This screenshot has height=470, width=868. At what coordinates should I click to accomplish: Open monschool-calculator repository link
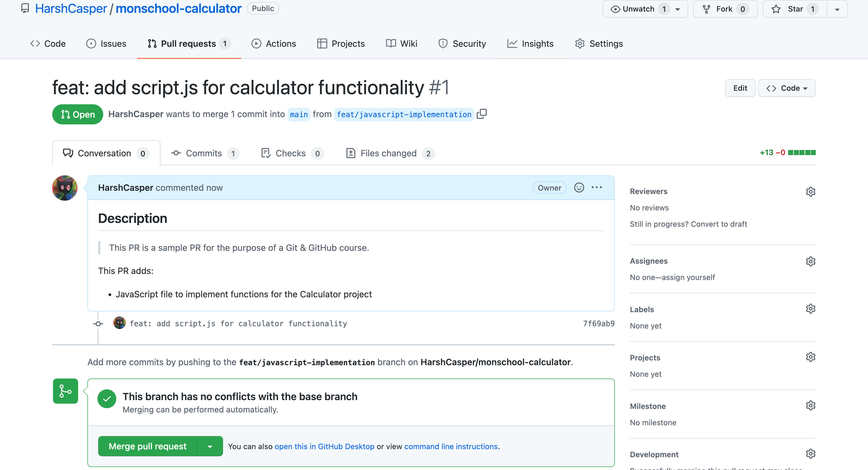179,9
